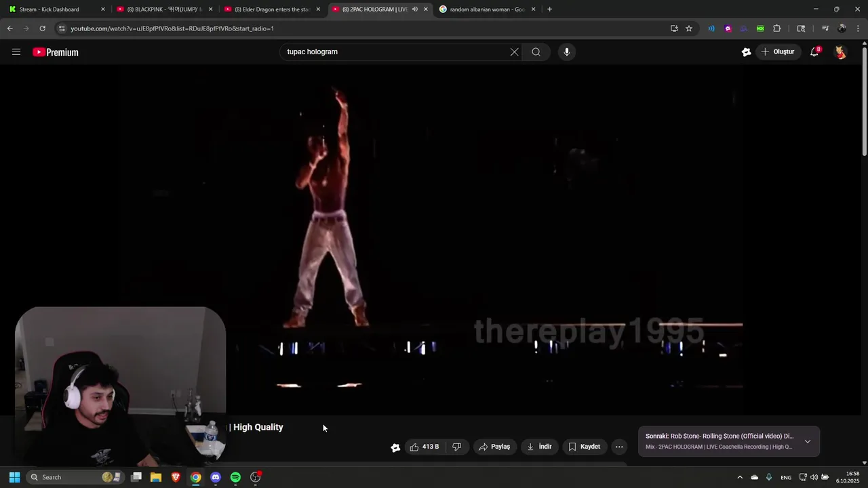Open Task View on the taskbar
The height and width of the screenshot is (488, 868).
[x=136, y=477]
